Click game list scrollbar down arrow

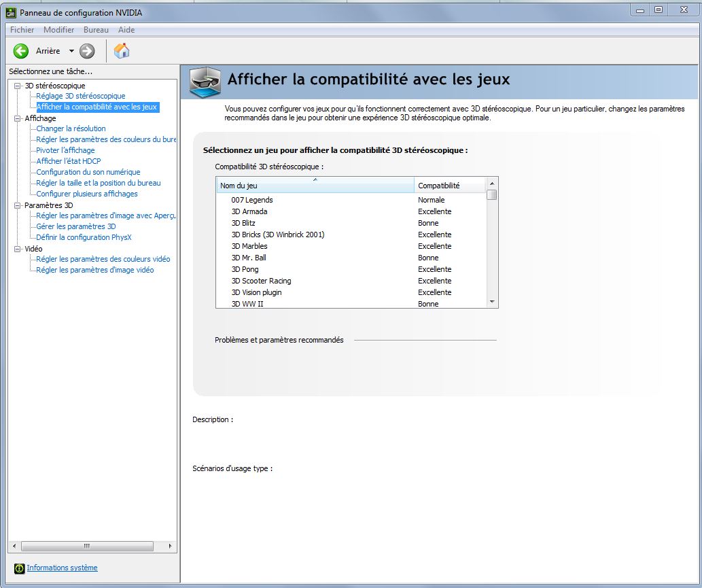[492, 302]
